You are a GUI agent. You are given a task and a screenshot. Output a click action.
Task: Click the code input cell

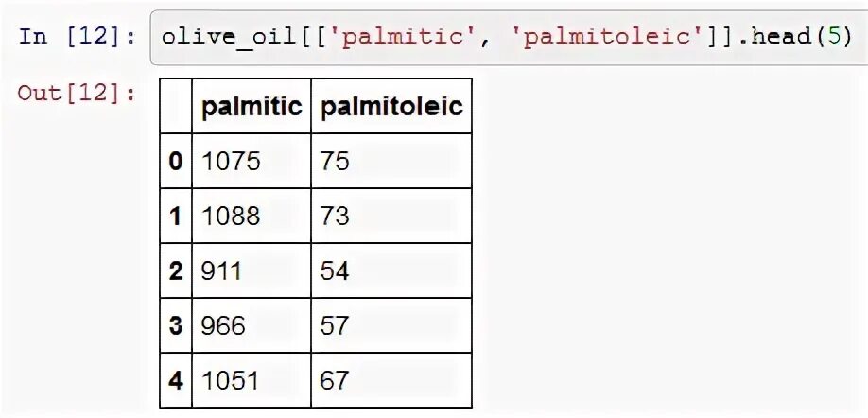(506, 38)
